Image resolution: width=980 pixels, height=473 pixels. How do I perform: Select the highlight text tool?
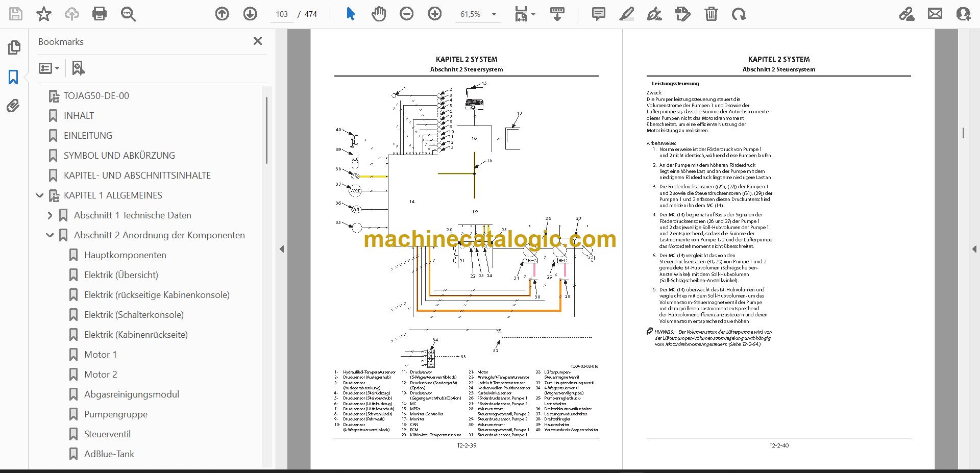coord(627,14)
